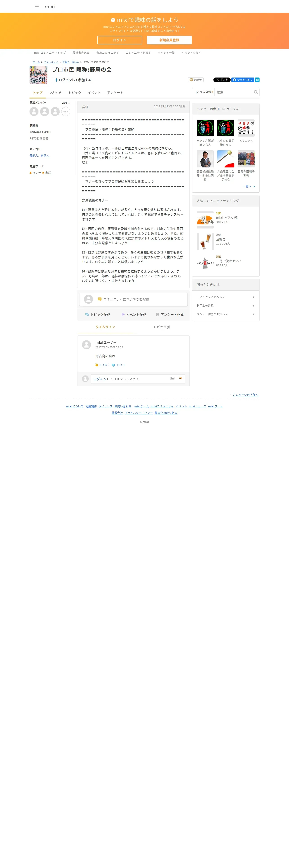
Task: Click アンケート作成 icon button
Action: point(169,315)
